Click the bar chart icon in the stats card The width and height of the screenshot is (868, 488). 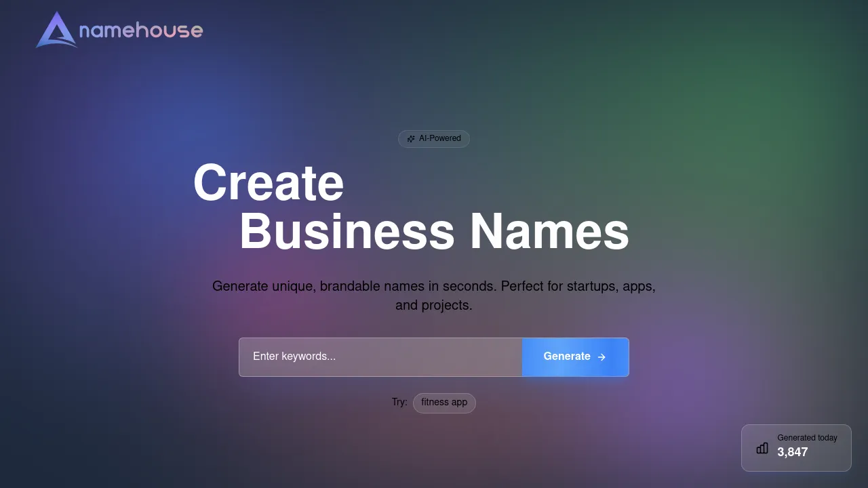click(x=762, y=448)
